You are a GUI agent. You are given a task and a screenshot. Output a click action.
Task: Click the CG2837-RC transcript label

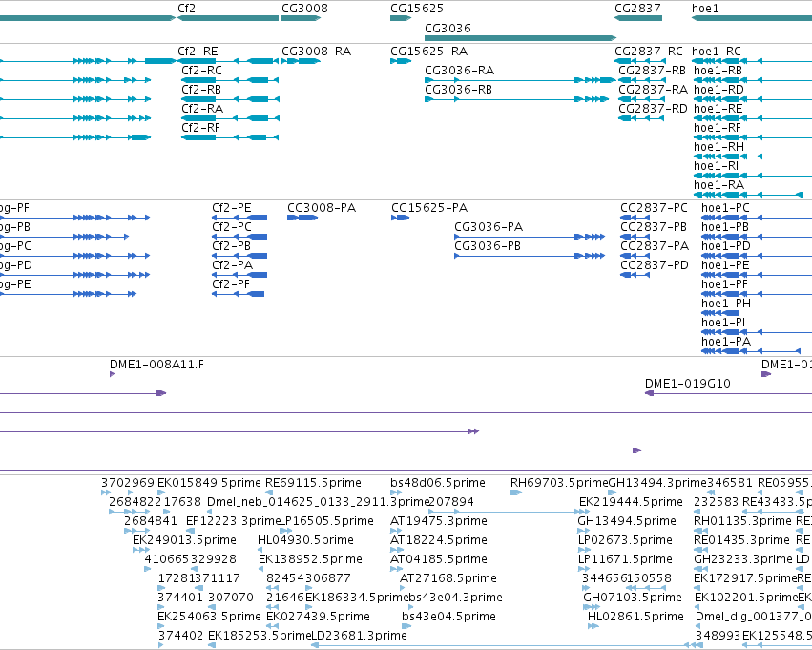tap(649, 52)
